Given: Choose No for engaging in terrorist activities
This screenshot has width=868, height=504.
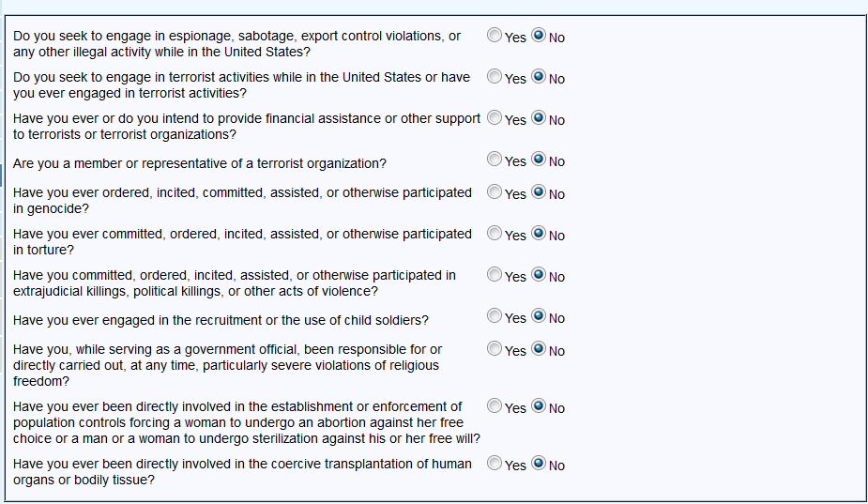Looking at the screenshot, I should 539,77.
